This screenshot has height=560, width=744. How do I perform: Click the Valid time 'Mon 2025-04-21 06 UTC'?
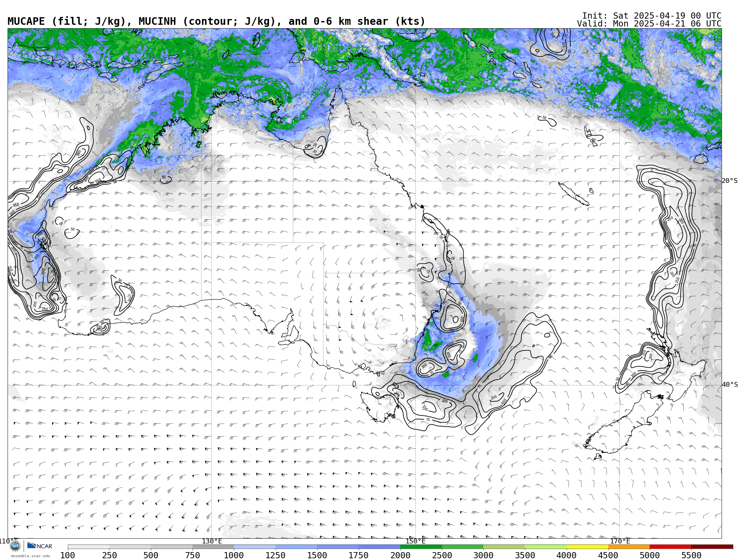coord(667,24)
